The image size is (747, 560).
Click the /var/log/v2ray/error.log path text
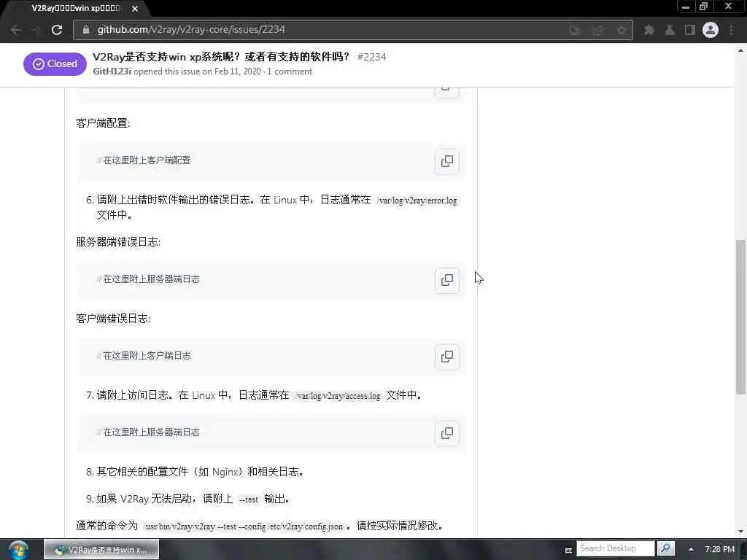[x=417, y=201]
